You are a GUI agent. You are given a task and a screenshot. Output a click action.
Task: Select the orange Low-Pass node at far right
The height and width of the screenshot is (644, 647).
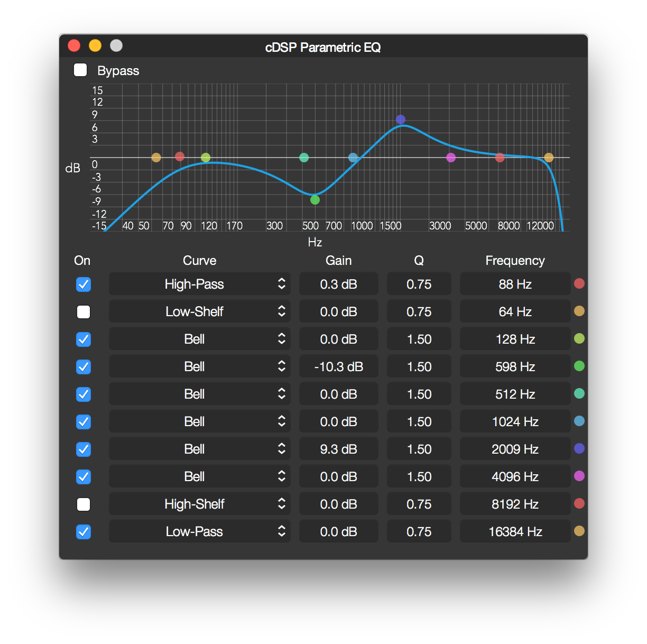click(x=549, y=157)
